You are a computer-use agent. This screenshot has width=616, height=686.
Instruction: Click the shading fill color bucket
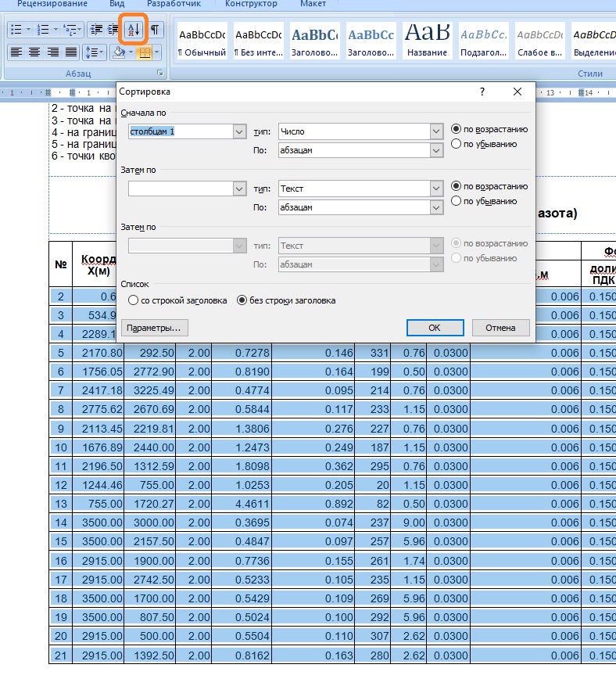click(x=119, y=52)
